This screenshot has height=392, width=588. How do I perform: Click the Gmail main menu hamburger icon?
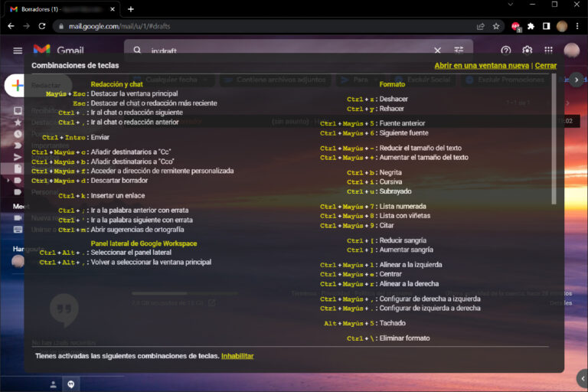pos(18,51)
